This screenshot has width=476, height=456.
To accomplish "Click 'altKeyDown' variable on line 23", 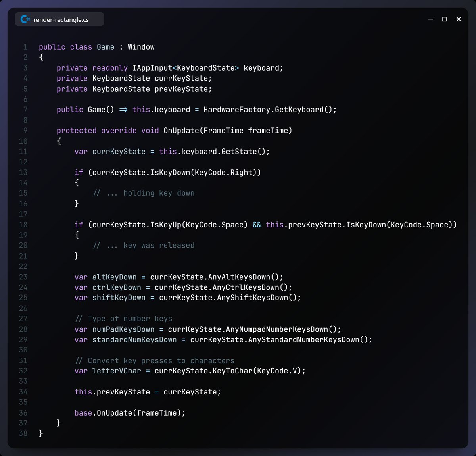I will [114, 277].
